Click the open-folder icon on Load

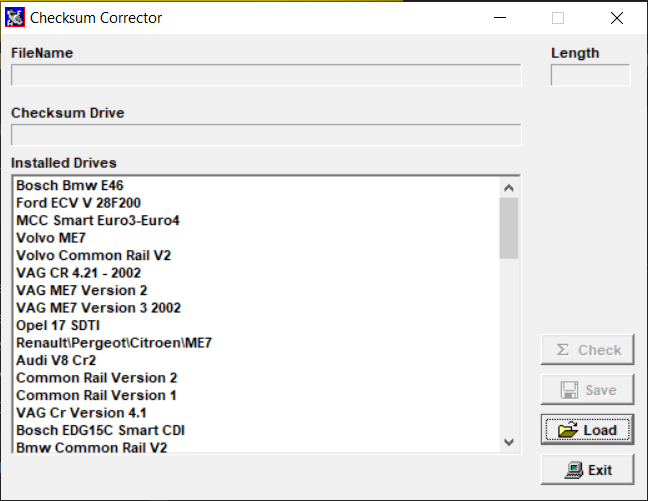coord(568,430)
